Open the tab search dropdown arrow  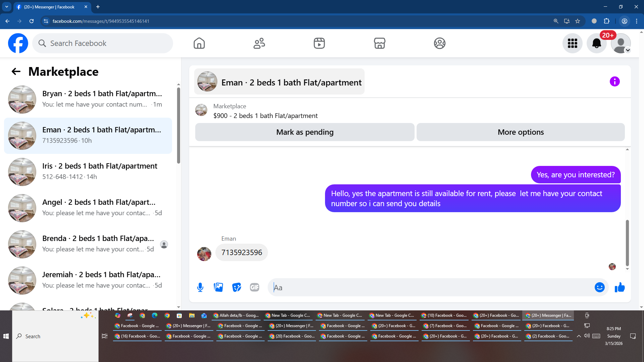tap(7, 7)
